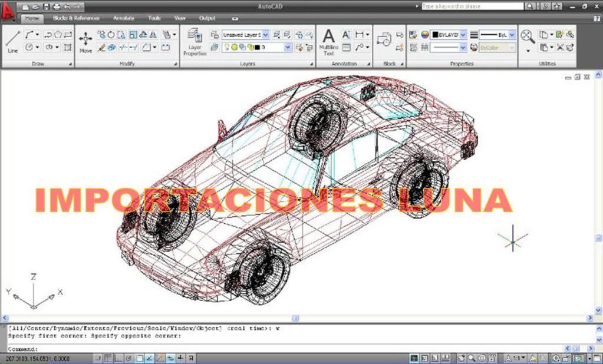Screen dimensions: 603x364
Task: Create a new drawing from quick access
Action: point(25,6)
